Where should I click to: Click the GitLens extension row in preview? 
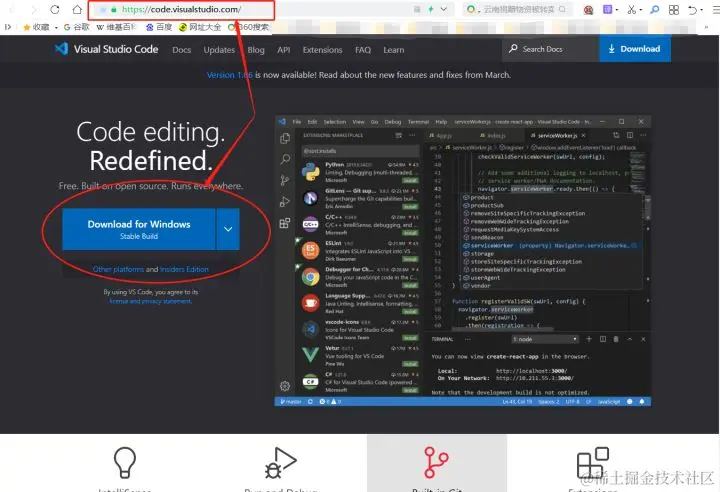coord(360,198)
